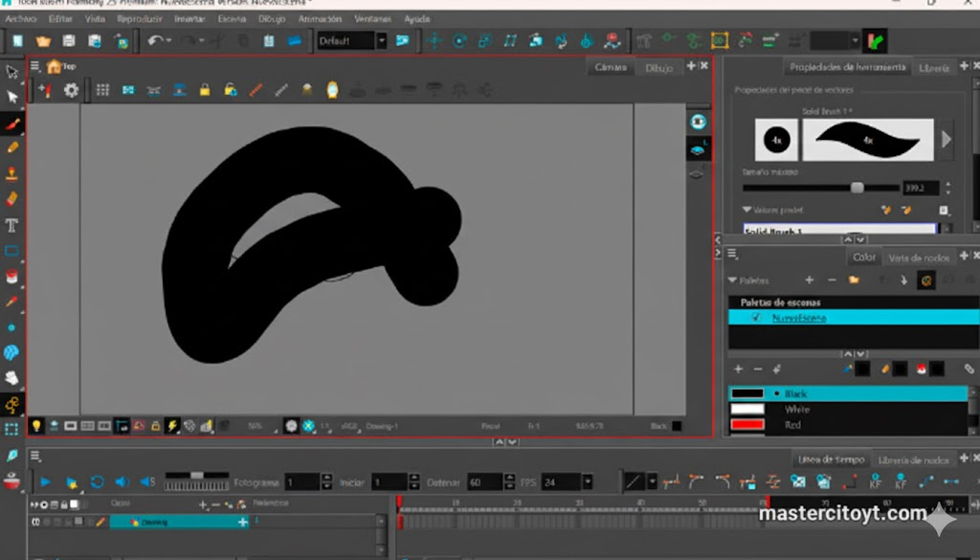Open the Default workspace dropdown
This screenshot has height=560, width=980.
tap(381, 40)
